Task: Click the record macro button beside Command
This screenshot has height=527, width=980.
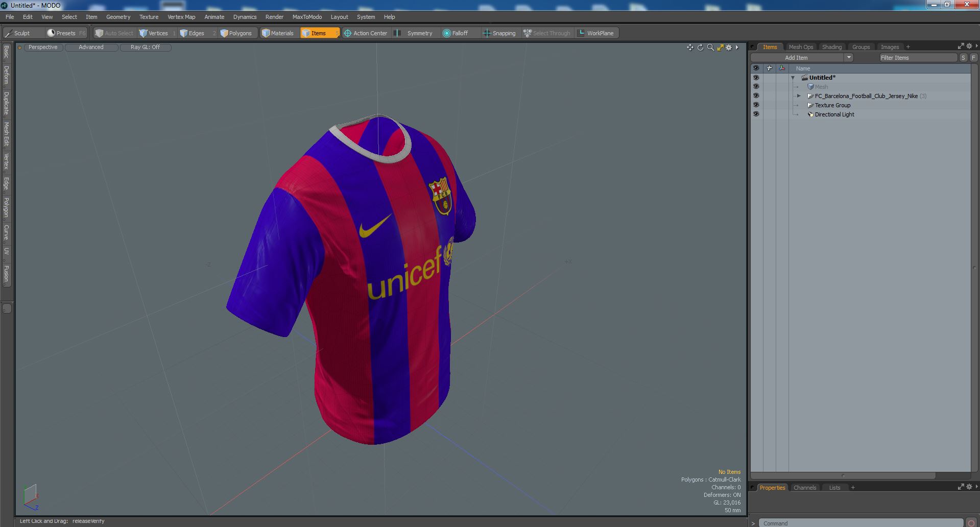Action: click(x=971, y=523)
